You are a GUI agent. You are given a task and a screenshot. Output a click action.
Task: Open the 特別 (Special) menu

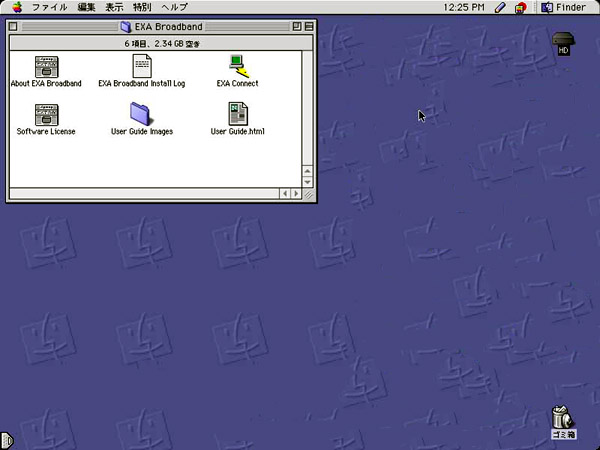pos(142,7)
